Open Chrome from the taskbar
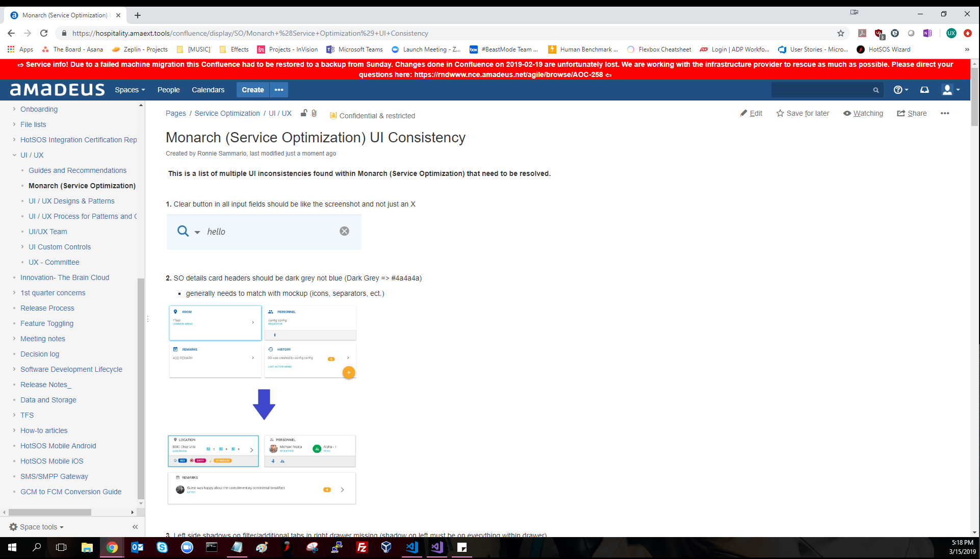 (112, 547)
